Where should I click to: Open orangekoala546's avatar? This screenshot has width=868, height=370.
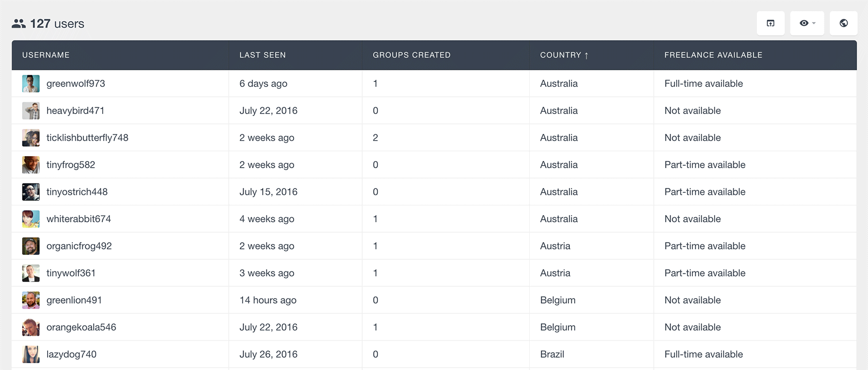tap(31, 327)
